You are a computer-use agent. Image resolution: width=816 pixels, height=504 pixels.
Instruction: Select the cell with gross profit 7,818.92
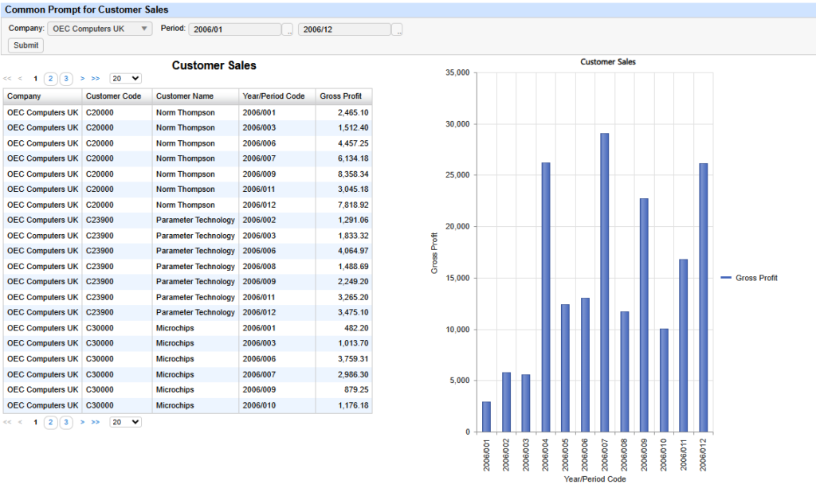(344, 205)
